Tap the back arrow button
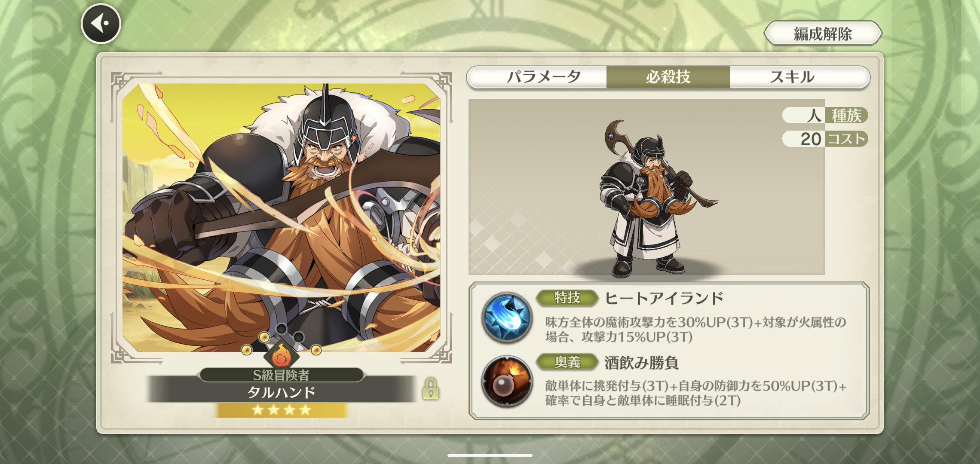980x464 pixels. 101,24
